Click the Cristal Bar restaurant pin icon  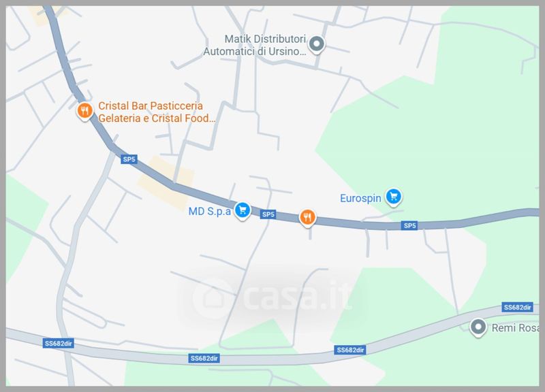point(84,111)
